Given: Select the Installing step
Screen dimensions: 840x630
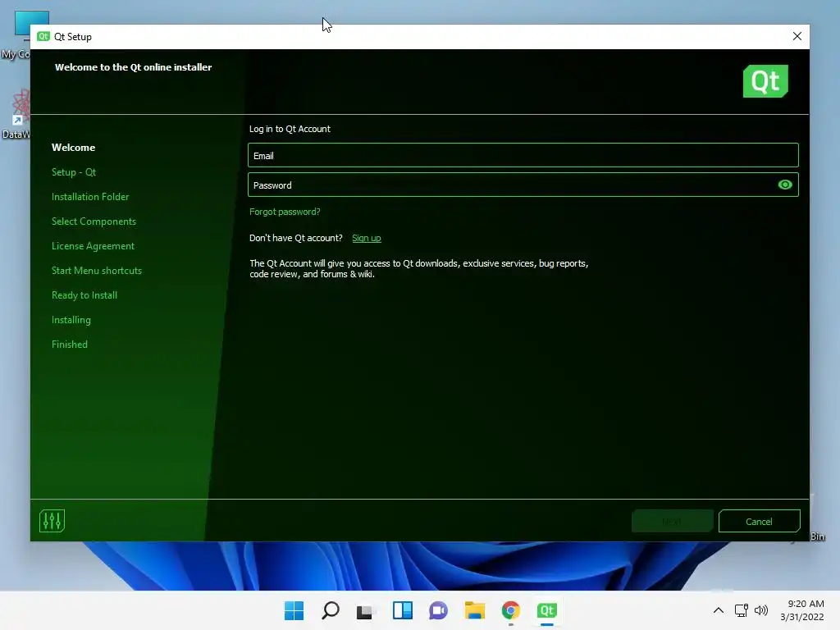Looking at the screenshot, I should coord(71,320).
